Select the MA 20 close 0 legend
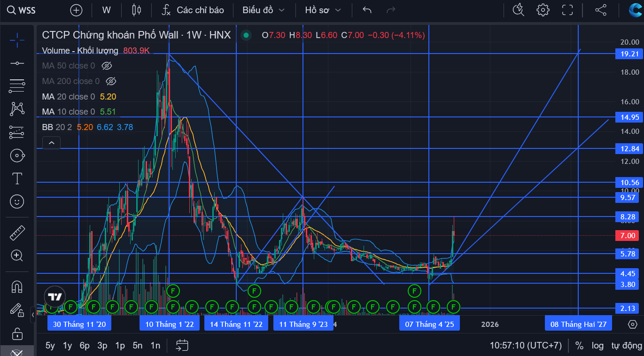Viewport: 644px width, 356px height. [69, 97]
